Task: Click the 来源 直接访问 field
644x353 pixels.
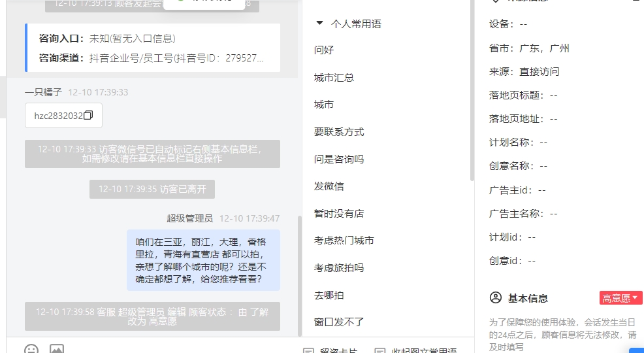Action: pyautogui.click(x=524, y=72)
